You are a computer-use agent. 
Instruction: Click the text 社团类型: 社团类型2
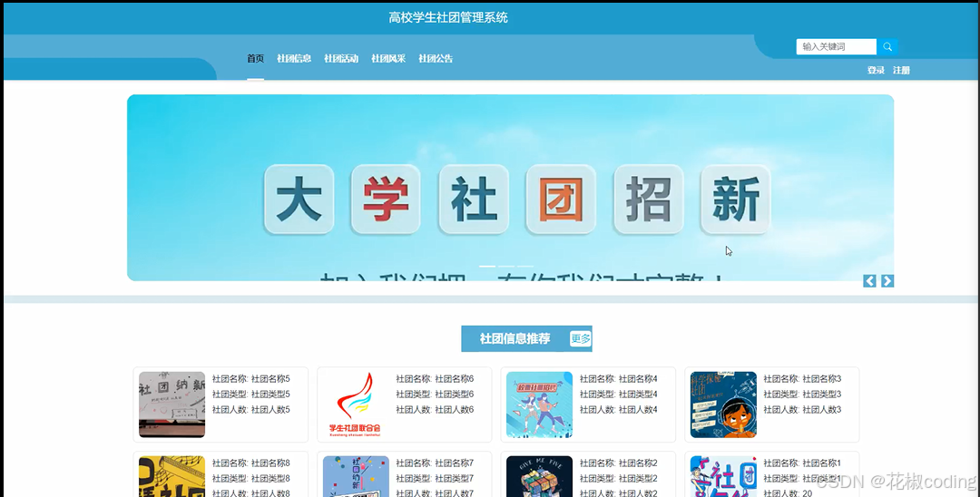point(618,479)
